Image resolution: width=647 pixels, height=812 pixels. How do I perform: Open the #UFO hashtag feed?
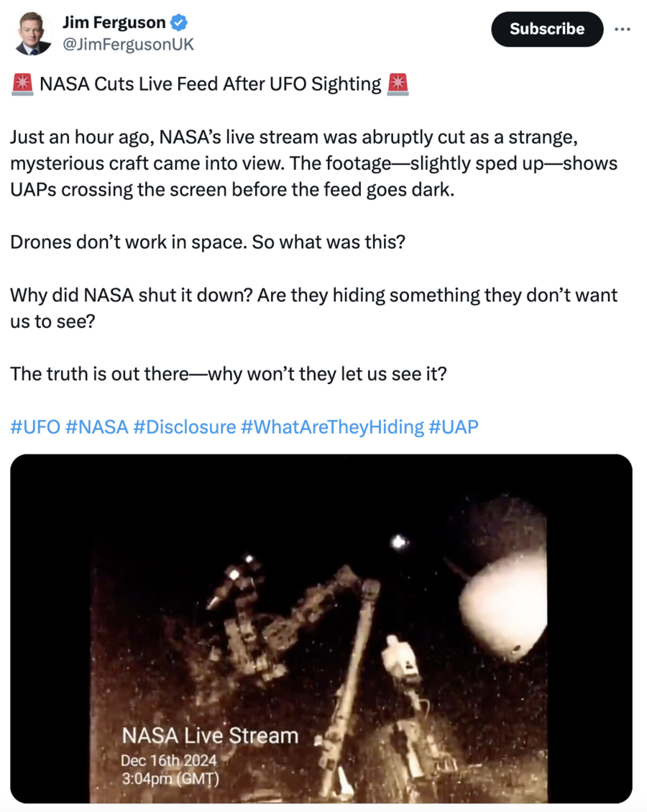coord(35,426)
